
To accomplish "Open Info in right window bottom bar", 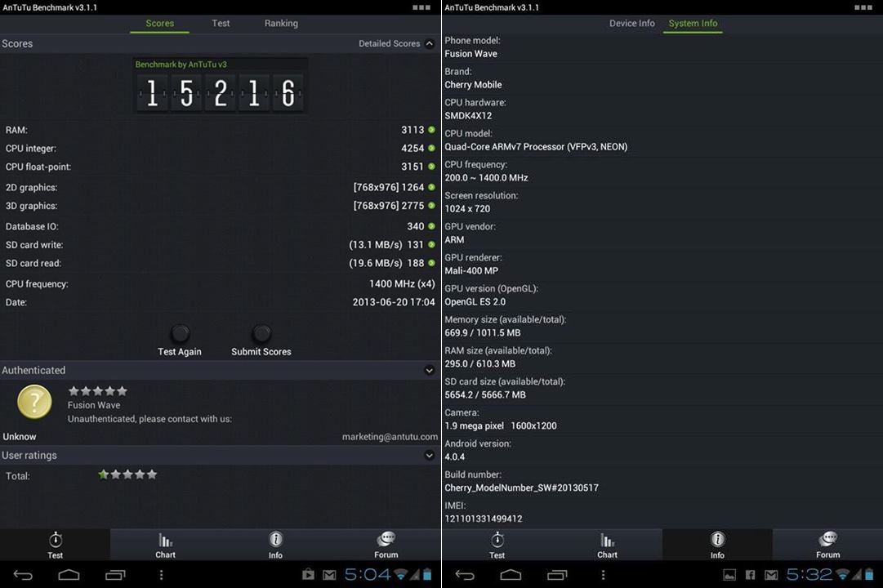I will pyautogui.click(x=717, y=545).
